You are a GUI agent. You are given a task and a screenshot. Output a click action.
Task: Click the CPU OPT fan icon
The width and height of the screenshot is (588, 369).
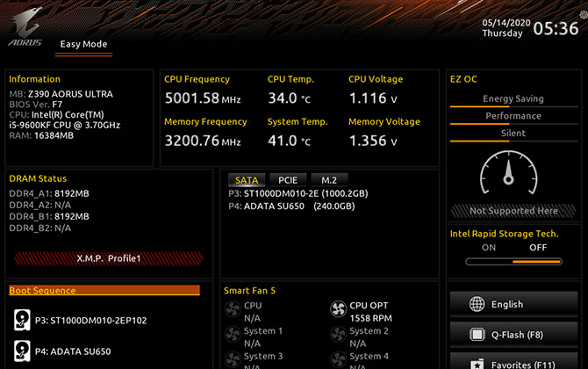click(338, 309)
